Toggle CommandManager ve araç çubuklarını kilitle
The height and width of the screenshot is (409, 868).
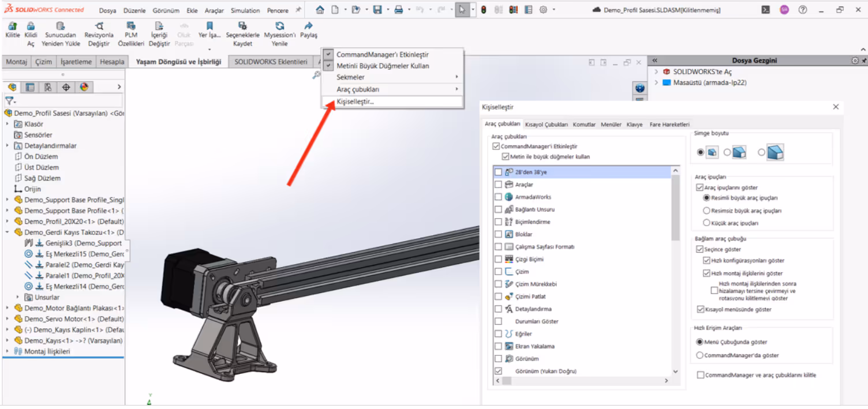pyautogui.click(x=701, y=375)
